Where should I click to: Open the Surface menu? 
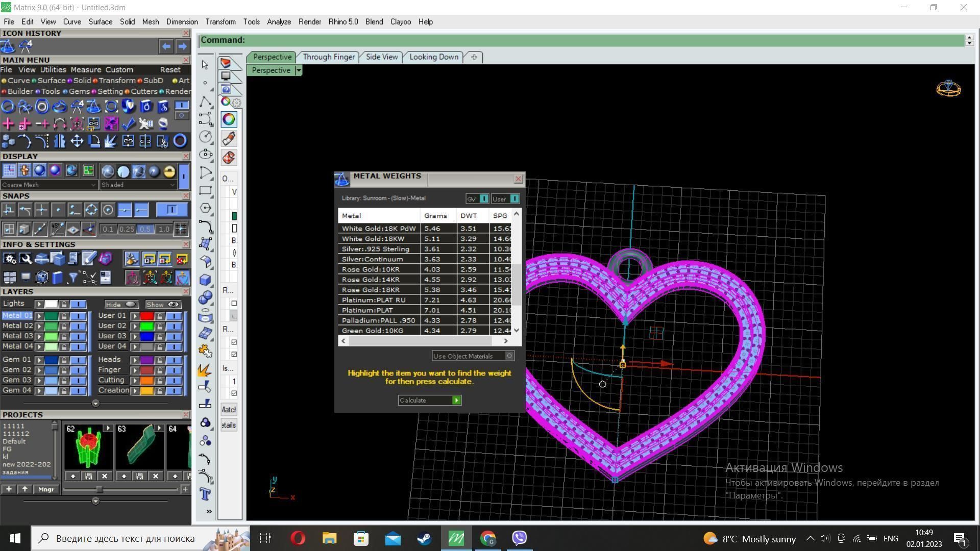tap(100, 22)
